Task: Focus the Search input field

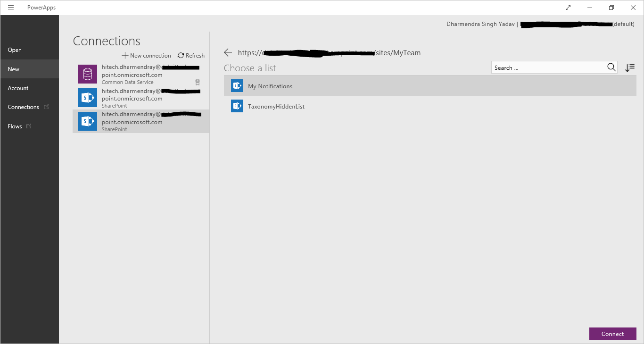Action: pyautogui.click(x=549, y=67)
